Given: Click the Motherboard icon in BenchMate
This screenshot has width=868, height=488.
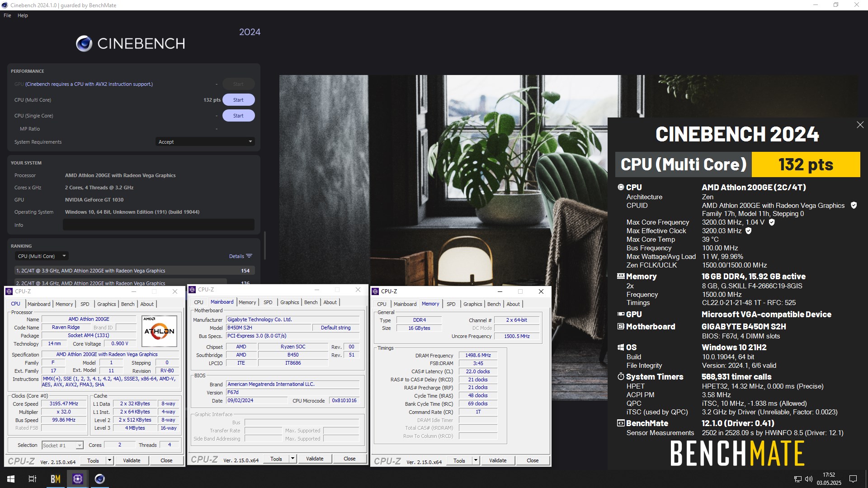Looking at the screenshot, I should click(621, 326).
